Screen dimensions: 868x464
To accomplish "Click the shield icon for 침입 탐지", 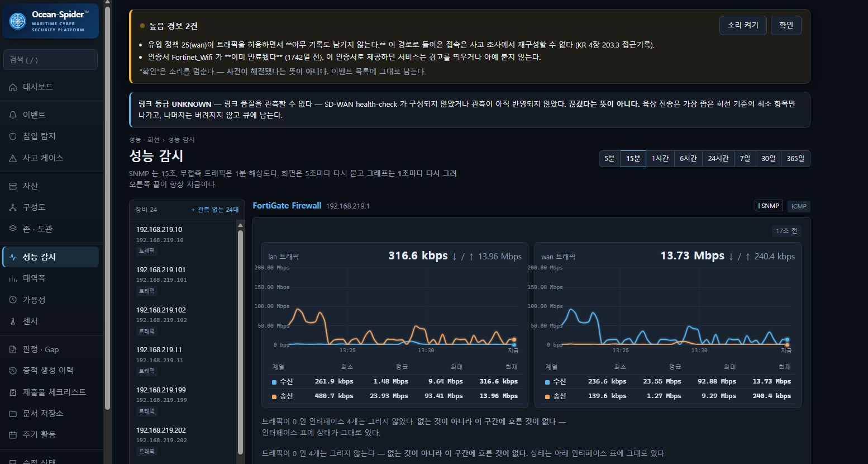I will coord(13,136).
